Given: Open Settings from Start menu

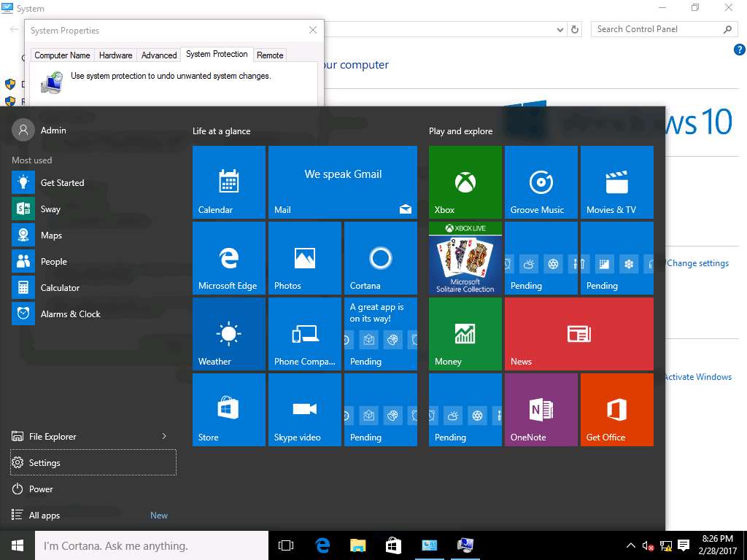Looking at the screenshot, I should pyautogui.click(x=93, y=462).
